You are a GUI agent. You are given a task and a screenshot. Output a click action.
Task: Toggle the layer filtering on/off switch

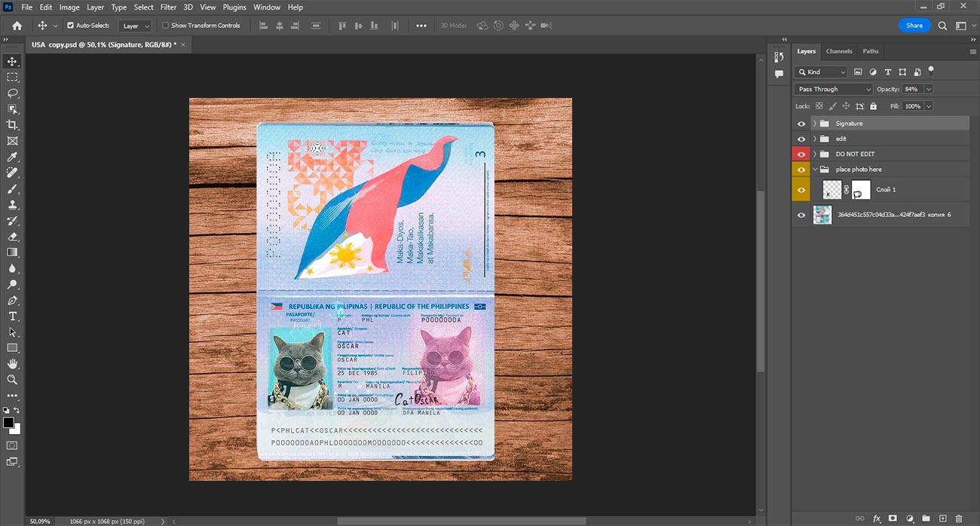tap(932, 71)
